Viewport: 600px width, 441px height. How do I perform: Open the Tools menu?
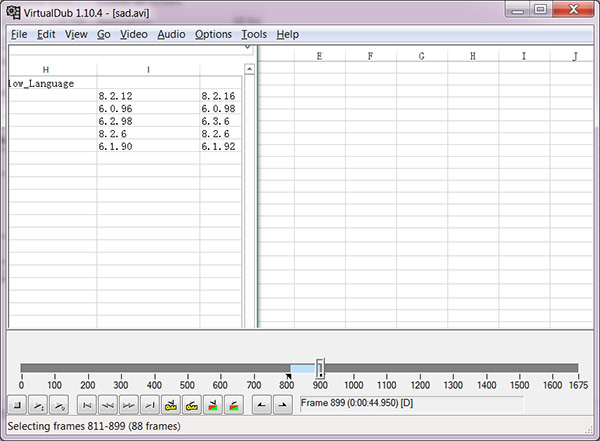coord(254,34)
